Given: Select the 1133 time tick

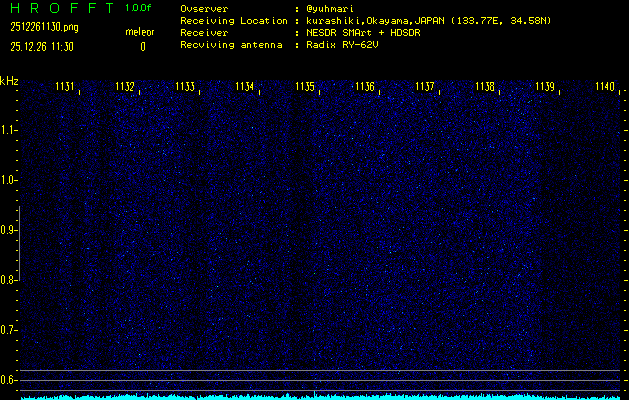Looking at the screenshot, I should (x=185, y=87).
